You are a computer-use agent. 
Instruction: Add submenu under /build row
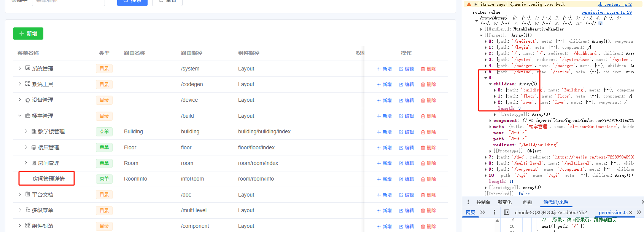pos(384,116)
